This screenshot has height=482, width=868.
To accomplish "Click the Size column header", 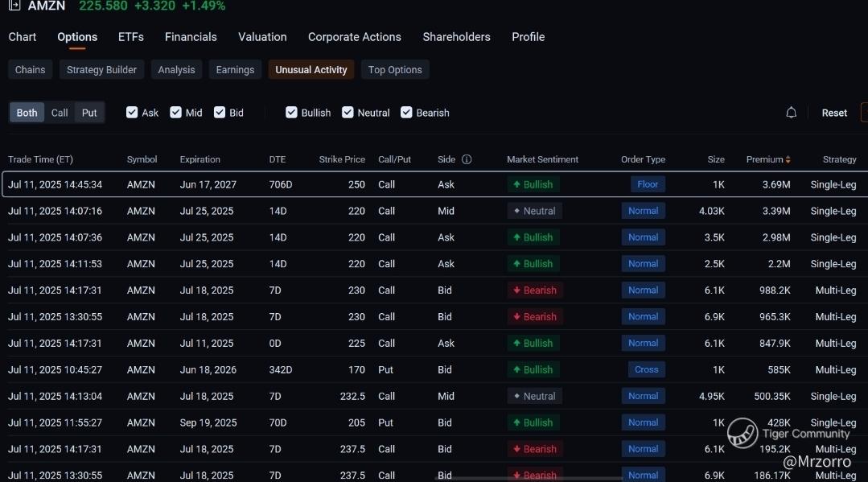I will pyautogui.click(x=716, y=159).
